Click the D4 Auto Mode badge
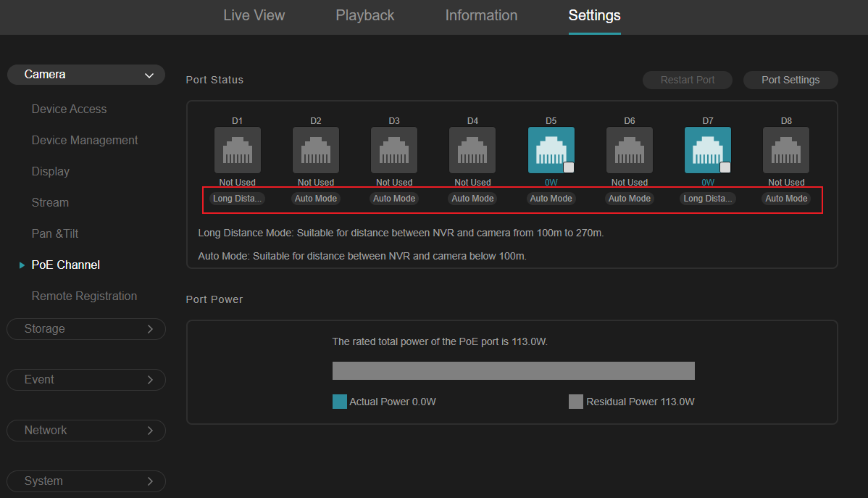This screenshot has width=868, height=498. 472,199
